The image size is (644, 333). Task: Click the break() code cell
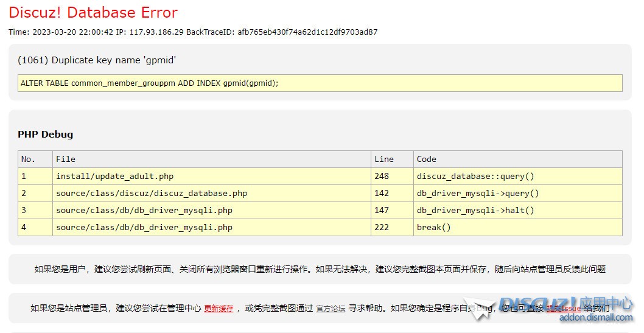pos(434,227)
